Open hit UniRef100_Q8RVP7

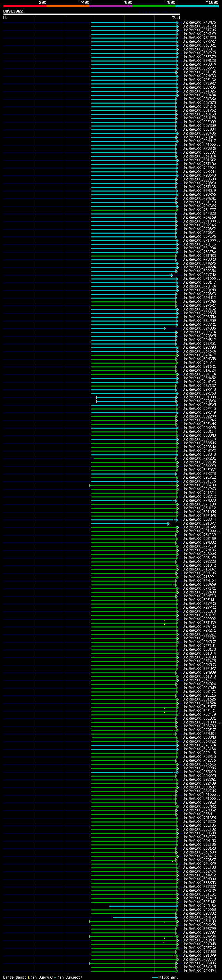(199, 68)
